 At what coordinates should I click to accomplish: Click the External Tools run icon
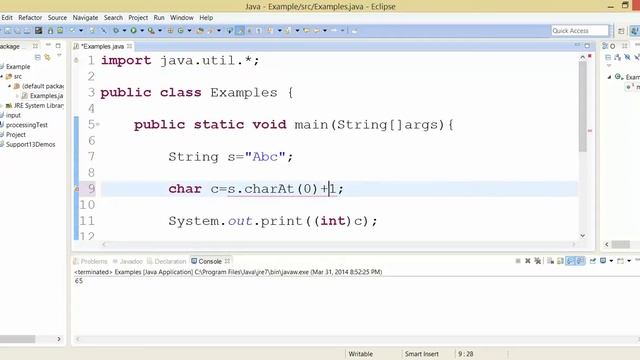[x=151, y=30]
